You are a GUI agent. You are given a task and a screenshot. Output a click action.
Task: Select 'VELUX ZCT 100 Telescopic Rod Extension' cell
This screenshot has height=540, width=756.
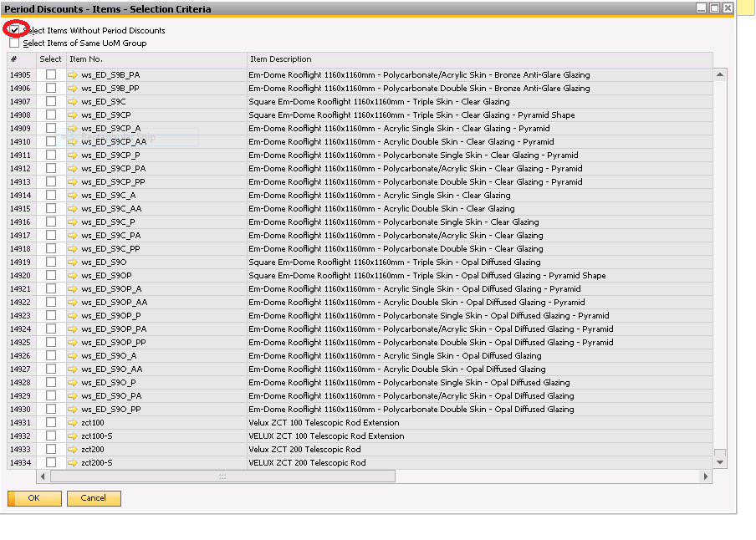480,436
